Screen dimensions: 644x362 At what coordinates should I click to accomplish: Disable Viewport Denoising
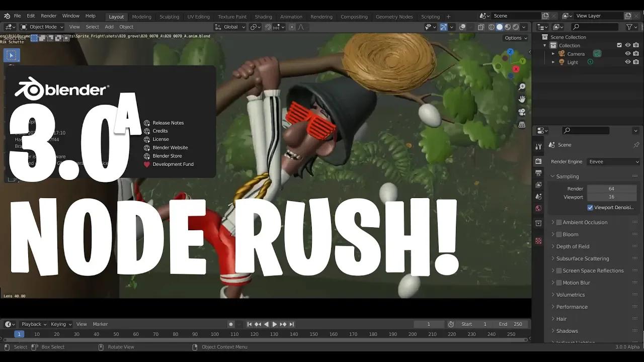coord(590,208)
